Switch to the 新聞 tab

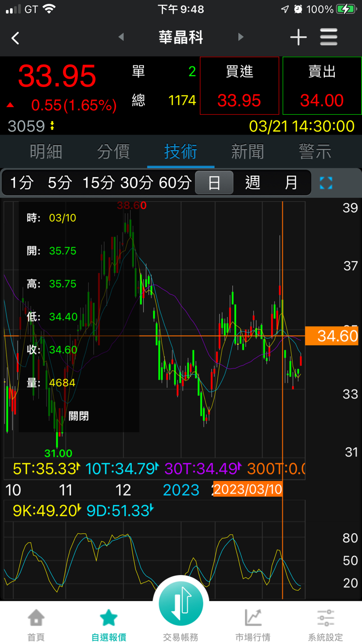247,151
